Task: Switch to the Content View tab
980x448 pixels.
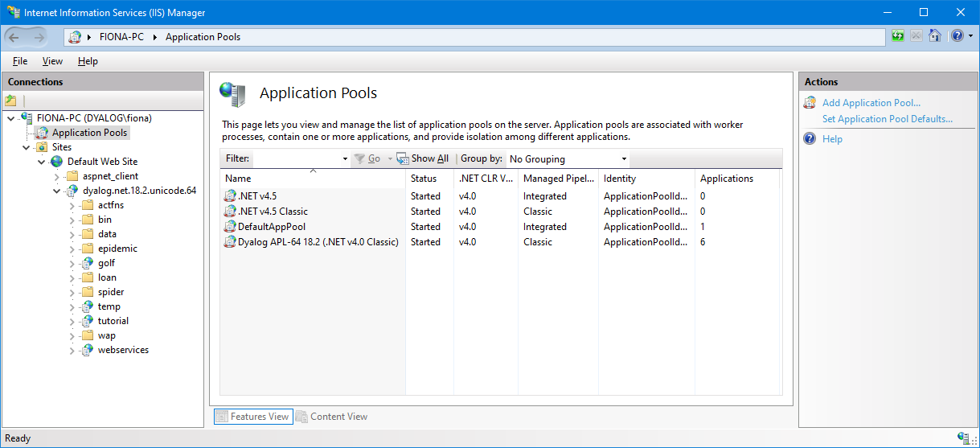Action: [331, 417]
